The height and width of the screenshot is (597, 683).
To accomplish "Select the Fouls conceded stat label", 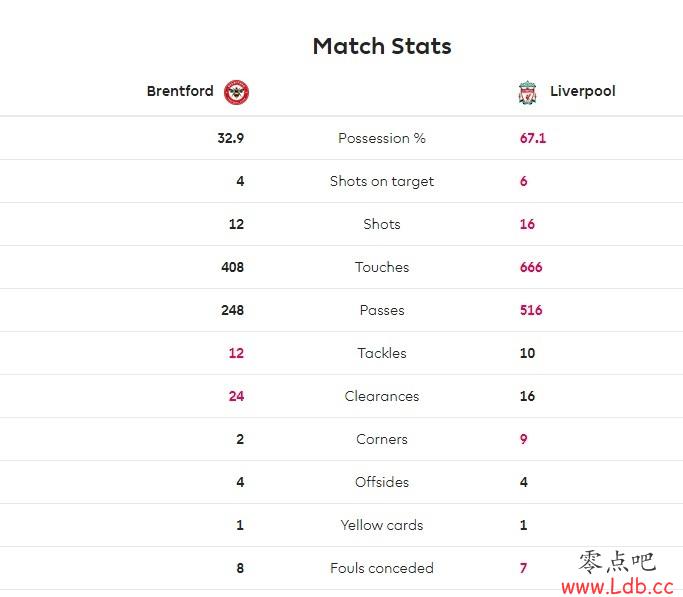I will coord(382,568).
